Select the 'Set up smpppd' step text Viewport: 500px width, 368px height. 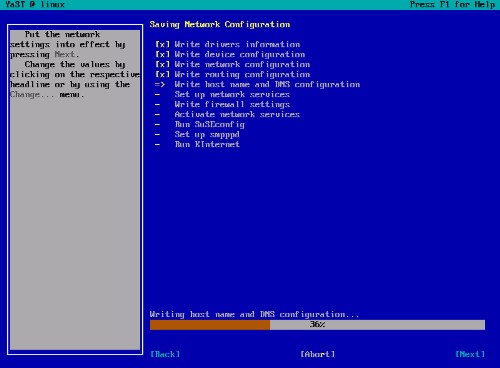click(207, 134)
